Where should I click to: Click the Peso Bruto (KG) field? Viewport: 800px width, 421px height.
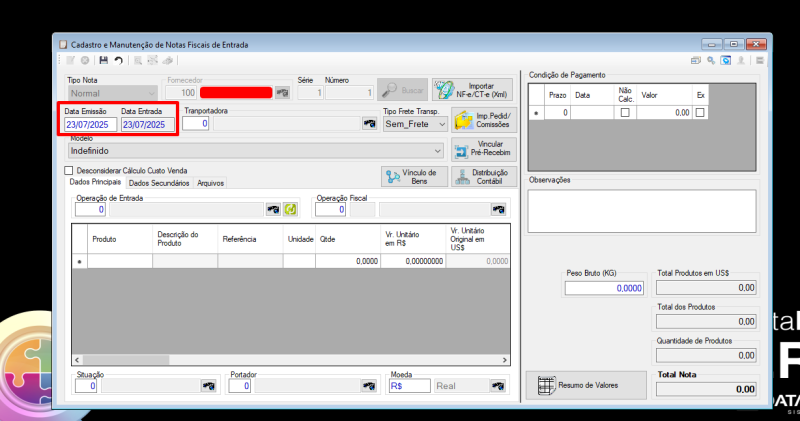(604, 288)
